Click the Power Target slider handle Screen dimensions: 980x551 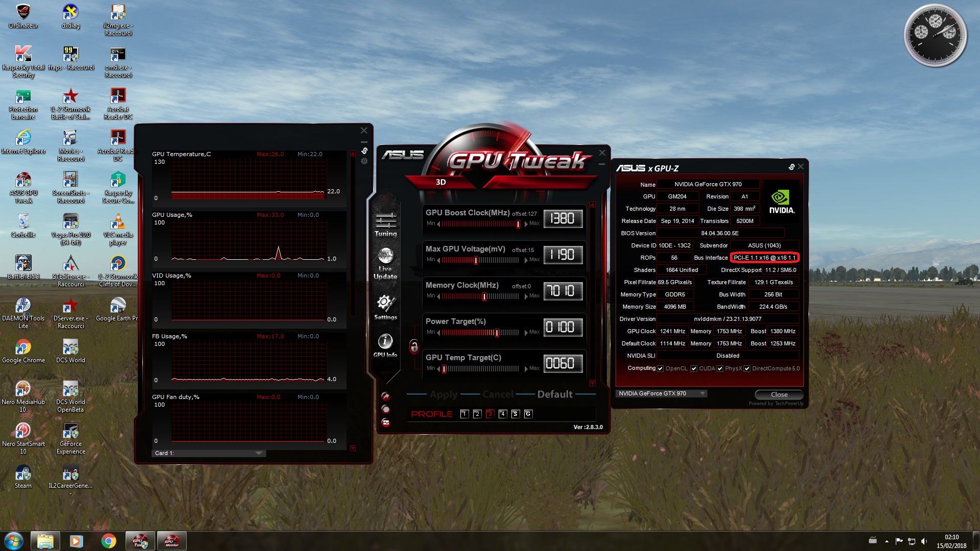pyautogui.click(x=497, y=333)
